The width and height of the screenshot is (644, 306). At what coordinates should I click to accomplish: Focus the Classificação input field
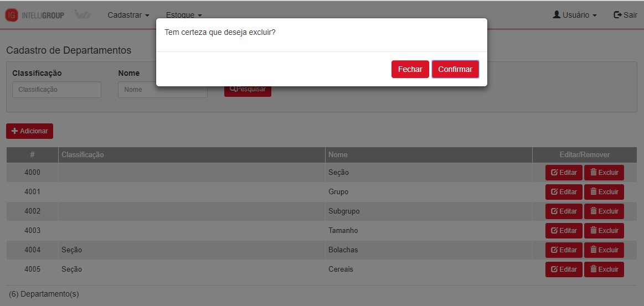coord(56,90)
